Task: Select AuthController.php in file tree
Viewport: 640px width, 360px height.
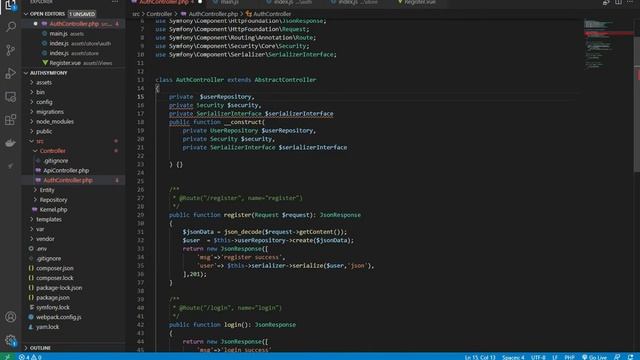Action: pos(74,180)
